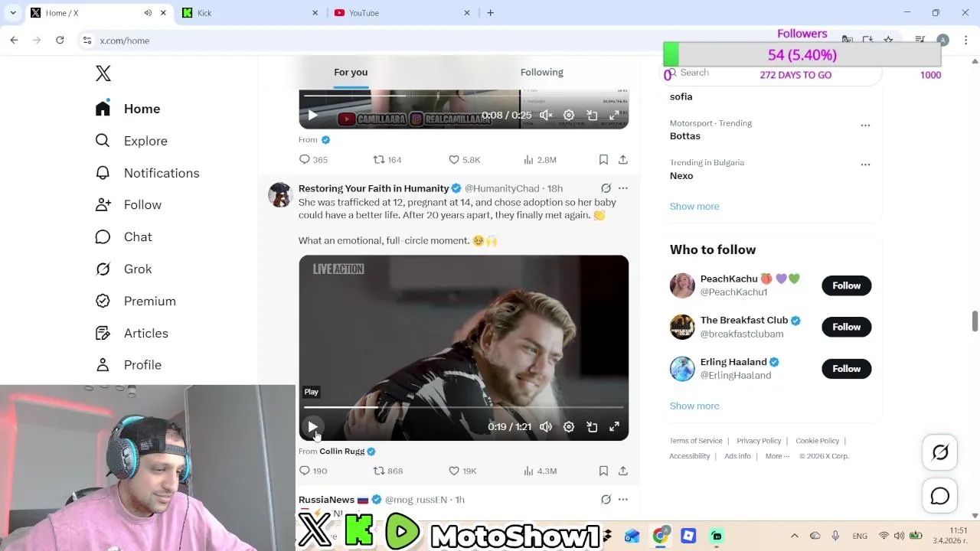
Task: Switch to the For you tab
Action: point(351,72)
